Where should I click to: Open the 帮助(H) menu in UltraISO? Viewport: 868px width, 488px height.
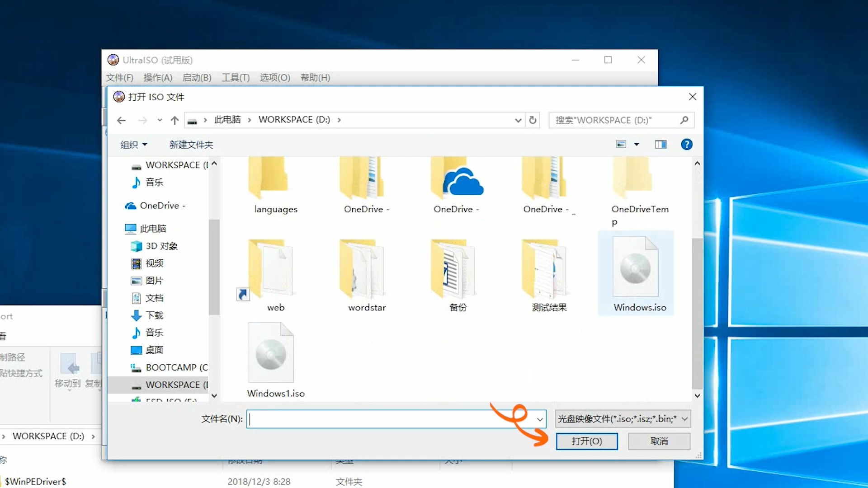315,78
